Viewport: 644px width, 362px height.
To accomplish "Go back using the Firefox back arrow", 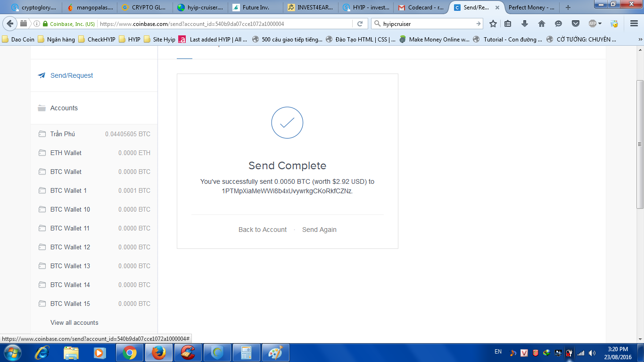I will pyautogui.click(x=10, y=24).
